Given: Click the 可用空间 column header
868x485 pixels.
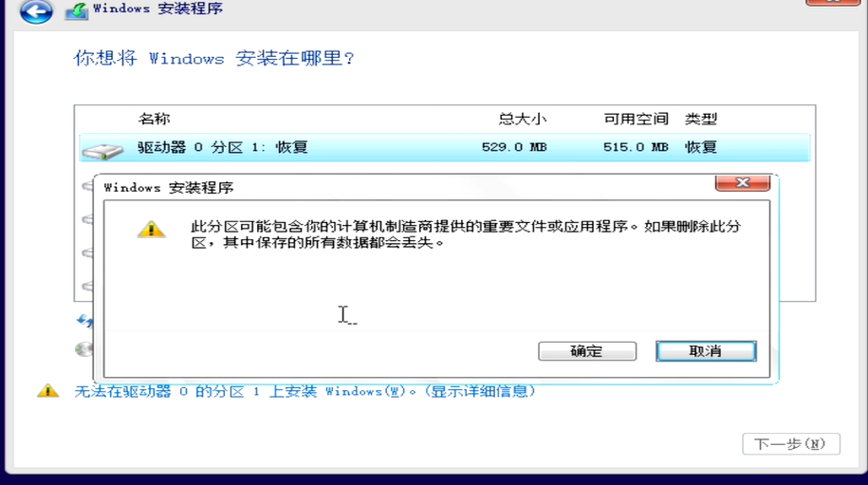Looking at the screenshot, I should 636,119.
